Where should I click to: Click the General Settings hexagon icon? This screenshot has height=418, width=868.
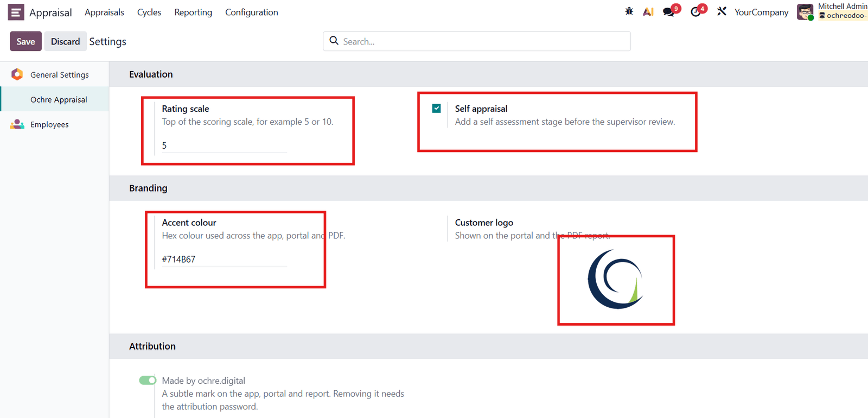(x=17, y=74)
